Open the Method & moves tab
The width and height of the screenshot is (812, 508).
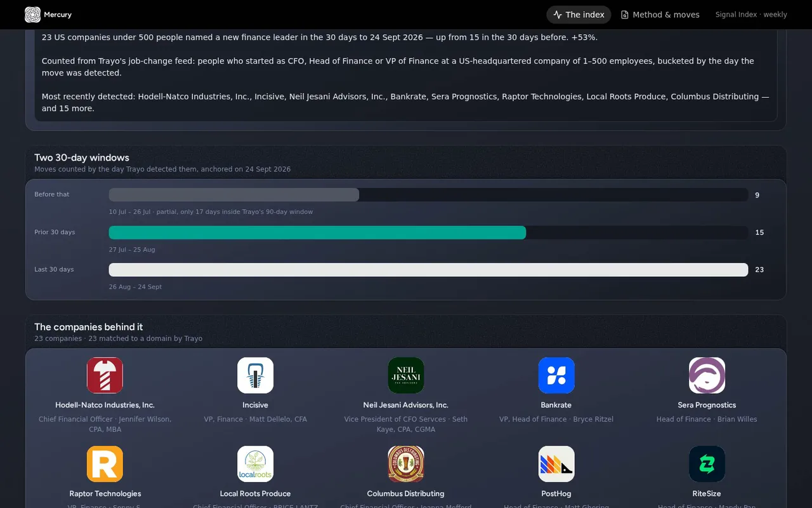point(660,15)
